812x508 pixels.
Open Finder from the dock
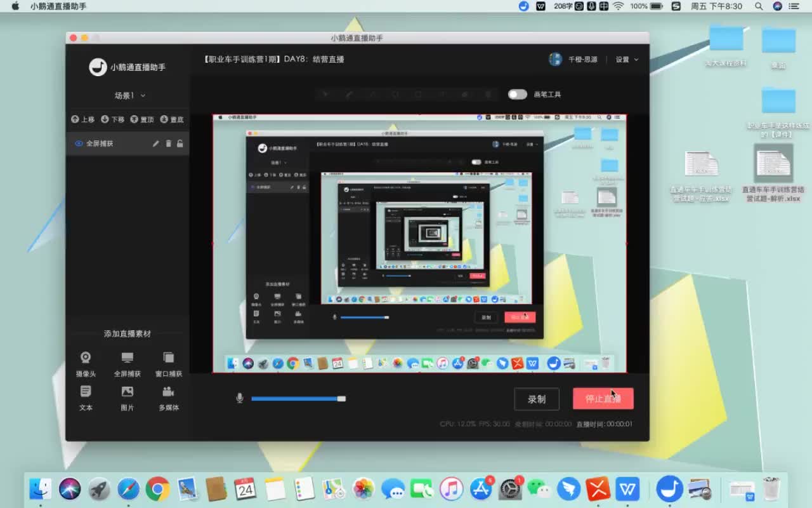[41, 489]
